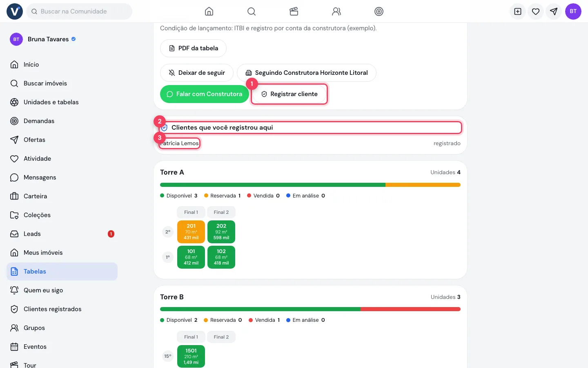This screenshot has width=588, height=368.
Task: Select unit 202 in Torre A
Action: coord(221,232)
